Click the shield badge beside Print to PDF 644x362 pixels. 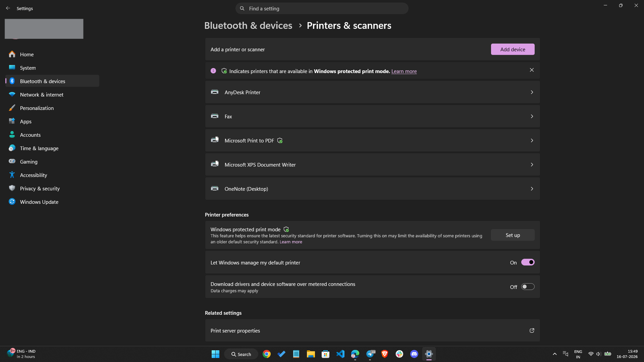pos(280,141)
